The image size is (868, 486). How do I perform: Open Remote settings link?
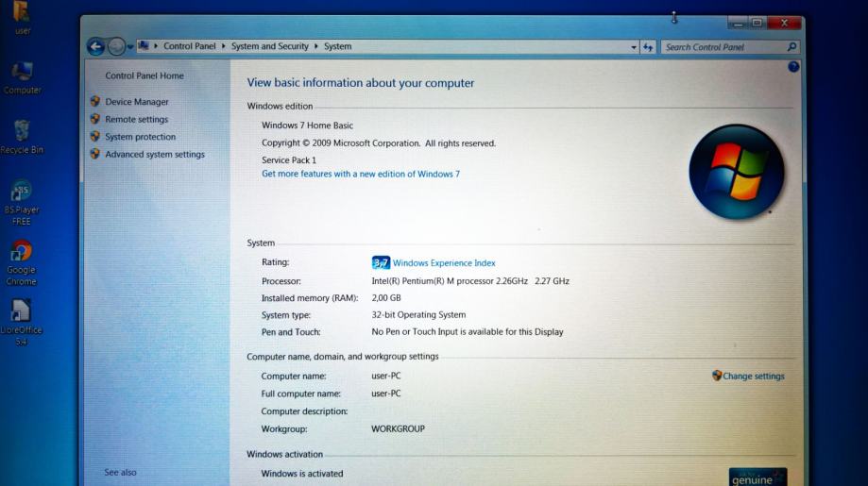coord(137,120)
